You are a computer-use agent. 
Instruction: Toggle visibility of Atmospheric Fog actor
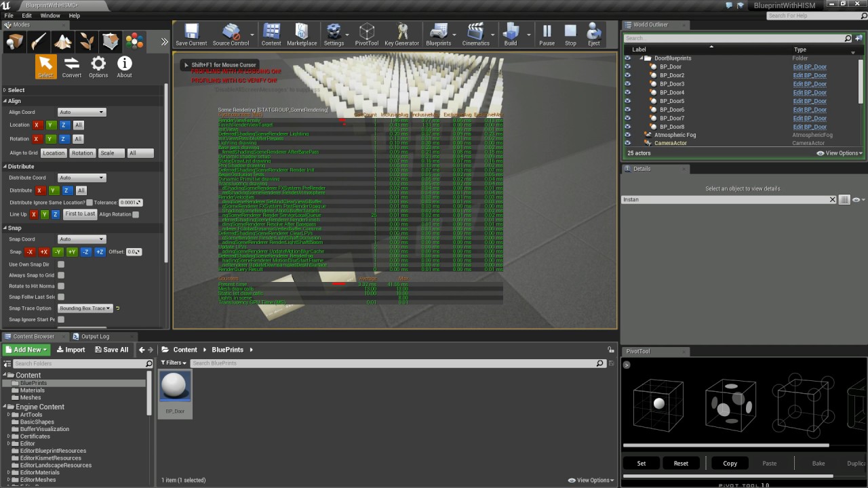[x=627, y=135]
